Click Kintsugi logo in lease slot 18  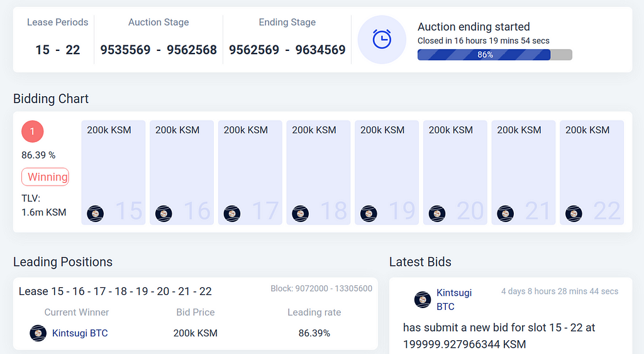[301, 213]
